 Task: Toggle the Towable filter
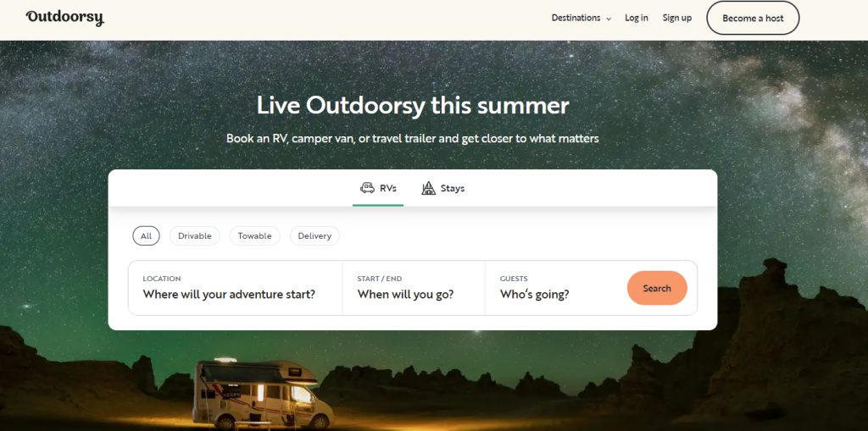click(x=254, y=235)
